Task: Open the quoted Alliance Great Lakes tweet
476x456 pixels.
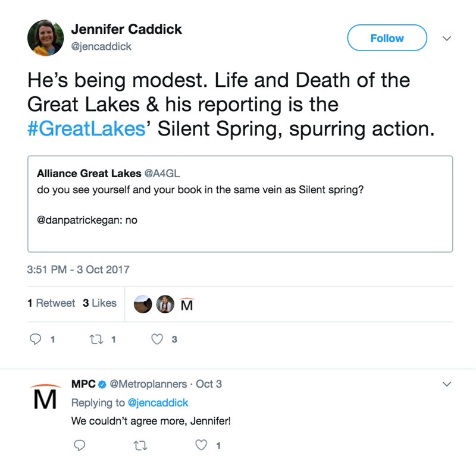Action: click(240, 203)
